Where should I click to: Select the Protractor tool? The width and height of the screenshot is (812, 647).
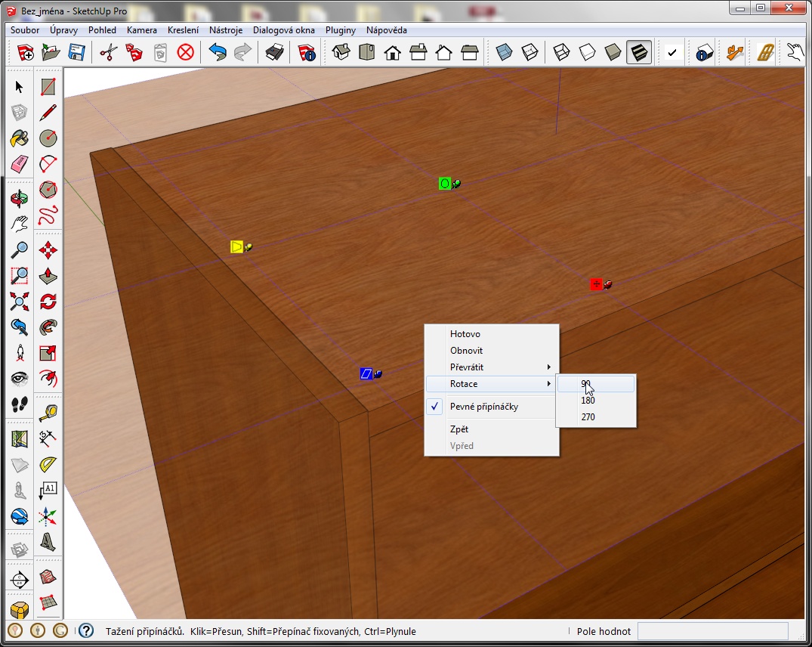pyautogui.click(x=48, y=463)
